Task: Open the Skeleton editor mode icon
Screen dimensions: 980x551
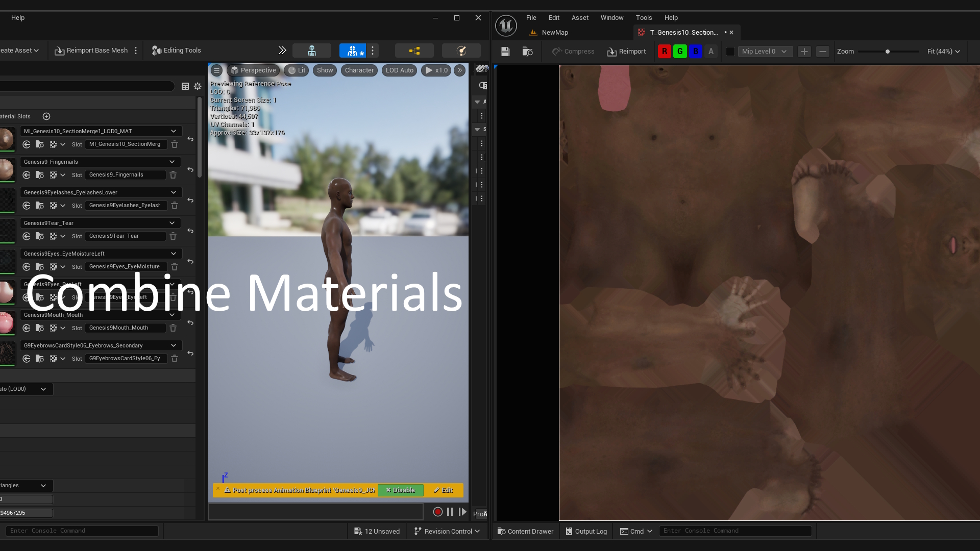Action: tap(312, 51)
